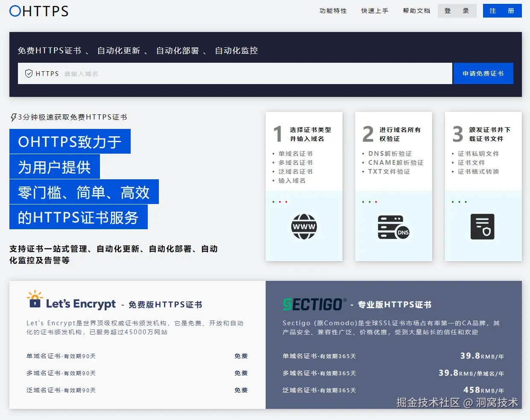Open the 快速上手 menu item
The image size is (530, 420).
375,11
